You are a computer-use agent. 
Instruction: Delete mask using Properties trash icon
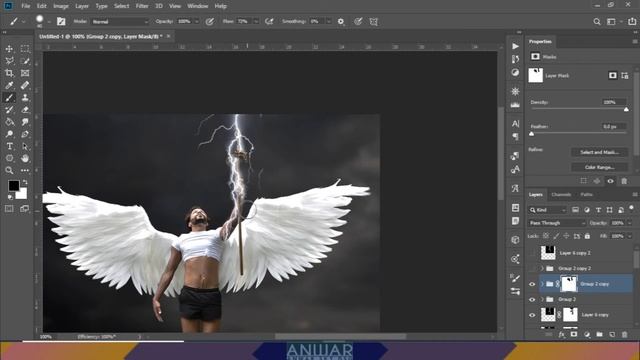pyautogui.click(x=624, y=181)
